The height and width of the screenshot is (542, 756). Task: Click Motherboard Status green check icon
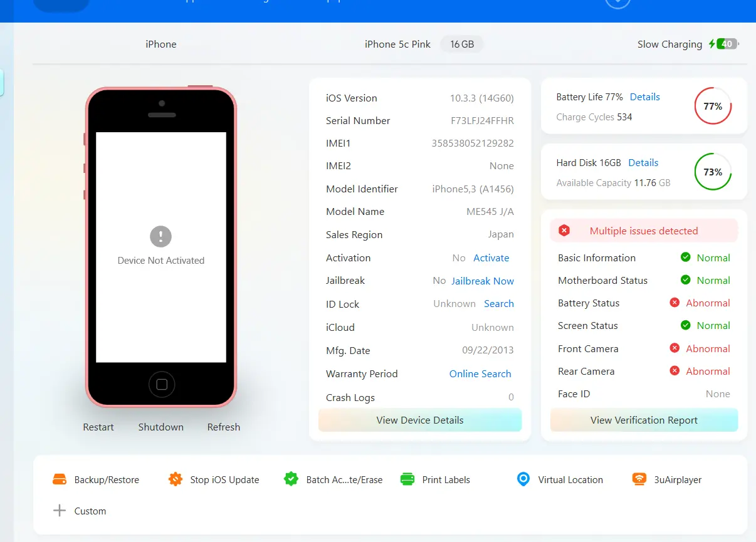point(686,280)
